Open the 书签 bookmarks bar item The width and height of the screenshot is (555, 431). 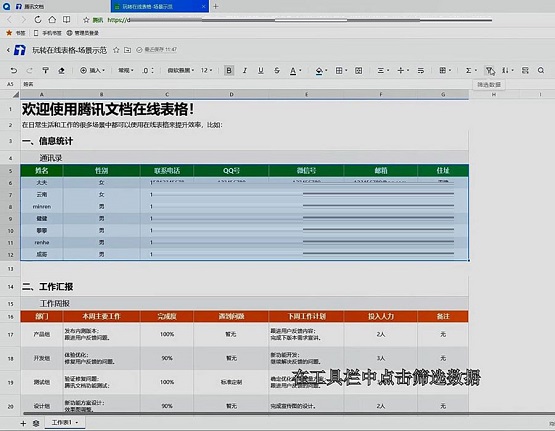(x=16, y=33)
